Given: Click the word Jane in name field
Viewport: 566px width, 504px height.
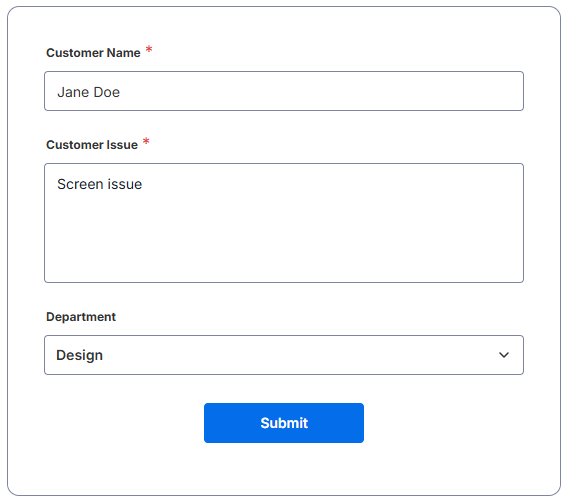Looking at the screenshot, I should [x=73, y=92].
